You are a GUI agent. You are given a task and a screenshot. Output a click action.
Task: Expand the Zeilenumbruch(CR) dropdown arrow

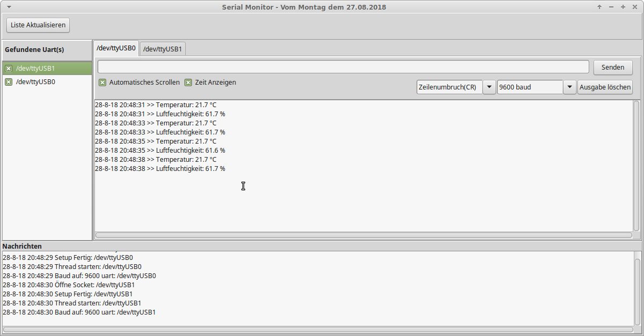pyautogui.click(x=489, y=87)
